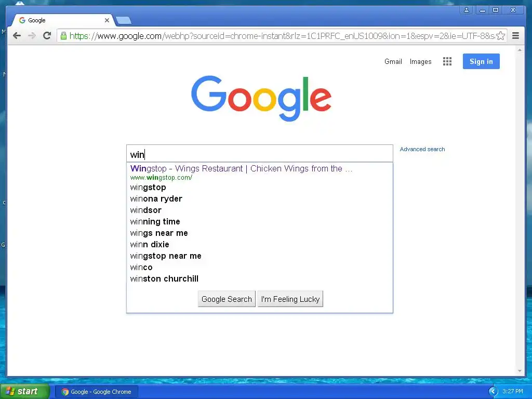Viewport: 532px width, 399px height.
Task: Select the 'winona ryder' suggestion
Action: [260, 199]
